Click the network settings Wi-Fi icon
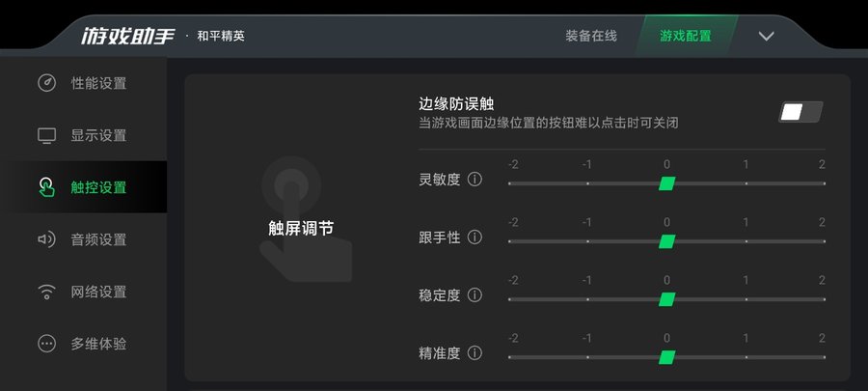868x391 pixels. pyautogui.click(x=46, y=292)
